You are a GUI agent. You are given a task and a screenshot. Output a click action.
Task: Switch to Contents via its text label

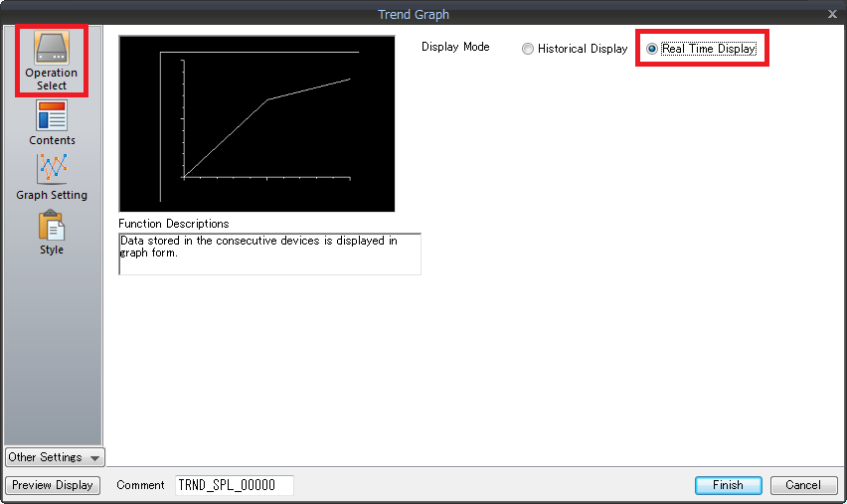point(52,140)
